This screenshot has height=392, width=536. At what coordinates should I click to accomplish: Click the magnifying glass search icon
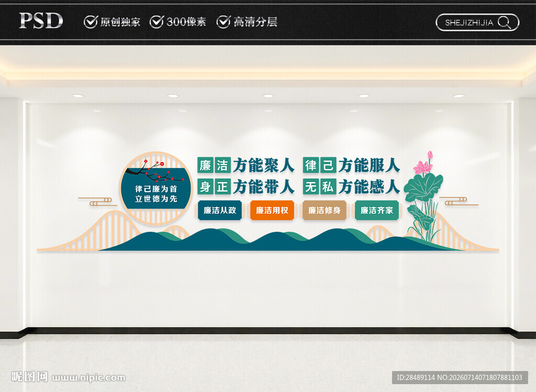pos(504,23)
